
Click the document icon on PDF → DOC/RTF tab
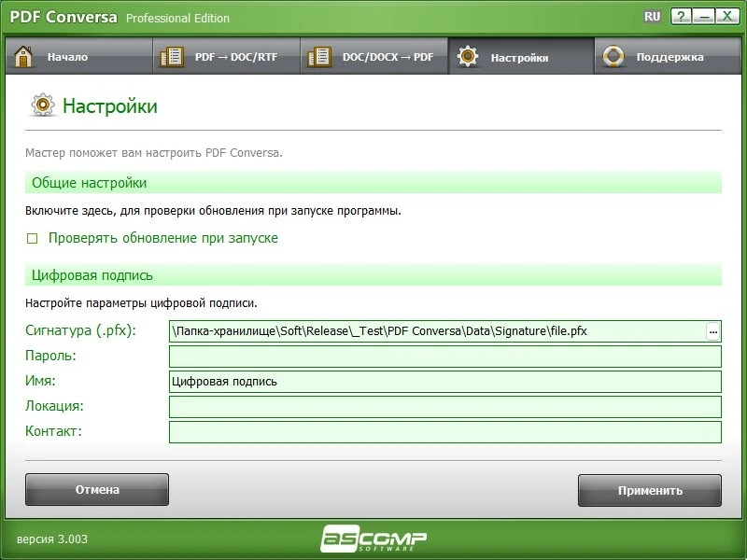pos(172,57)
